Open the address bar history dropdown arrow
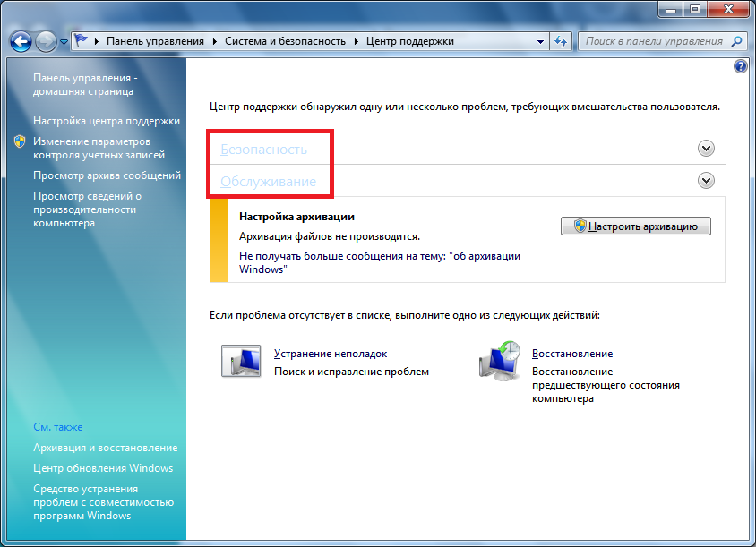The height and width of the screenshot is (547, 756). click(540, 41)
